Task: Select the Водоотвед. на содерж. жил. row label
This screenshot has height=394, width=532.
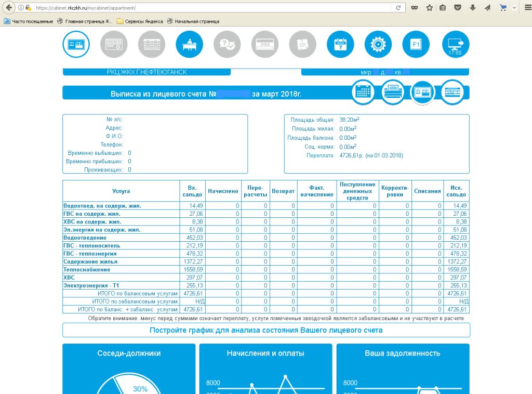Action: (x=102, y=206)
